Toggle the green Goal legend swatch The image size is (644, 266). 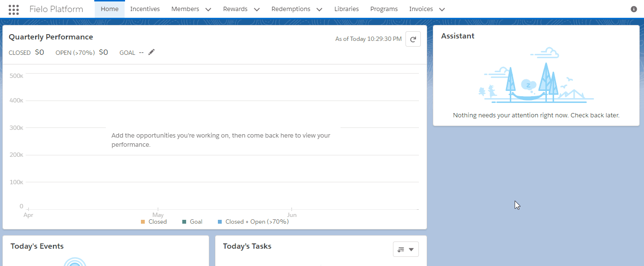point(184,222)
